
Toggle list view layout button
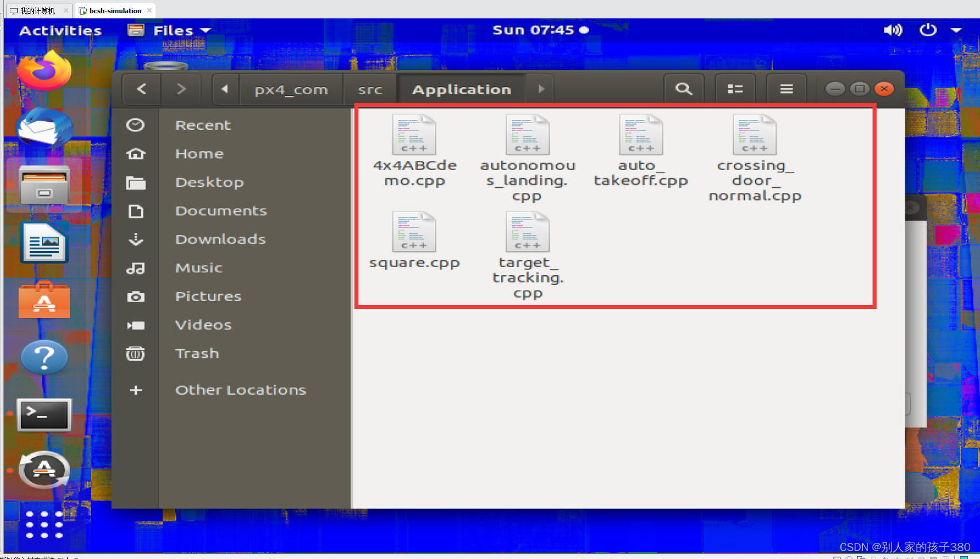pyautogui.click(x=735, y=89)
